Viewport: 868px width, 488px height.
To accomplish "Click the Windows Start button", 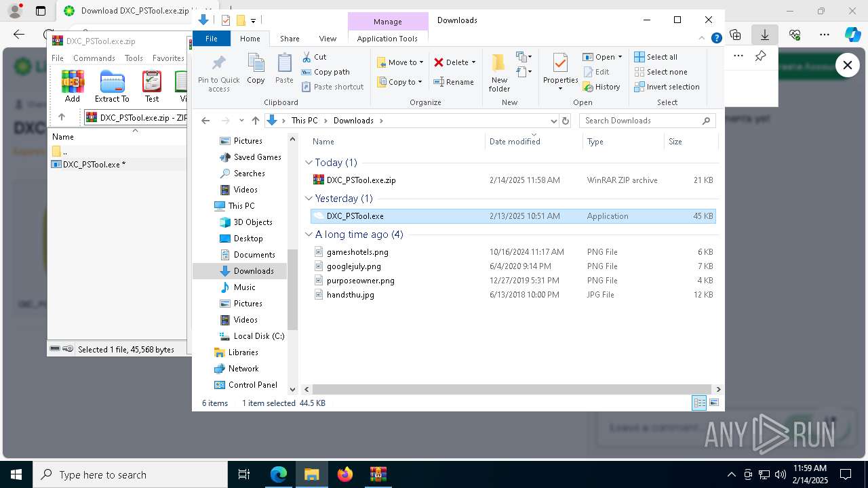I will (x=16, y=474).
